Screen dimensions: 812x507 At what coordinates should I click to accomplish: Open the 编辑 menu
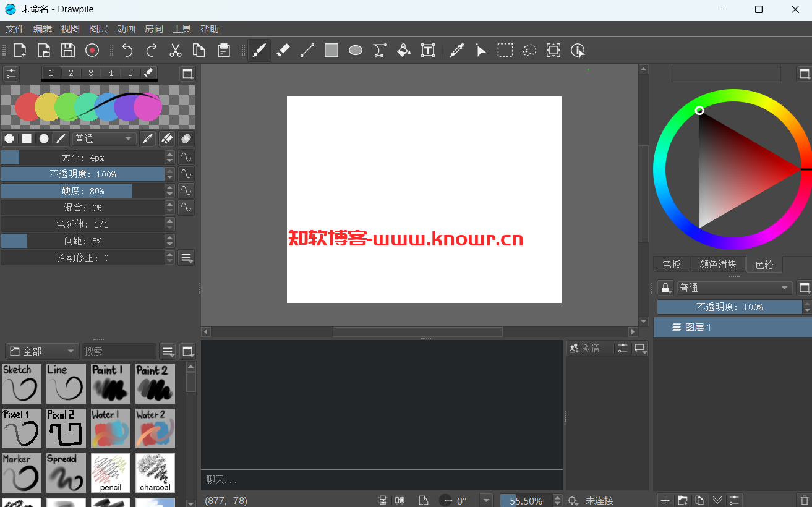43,29
